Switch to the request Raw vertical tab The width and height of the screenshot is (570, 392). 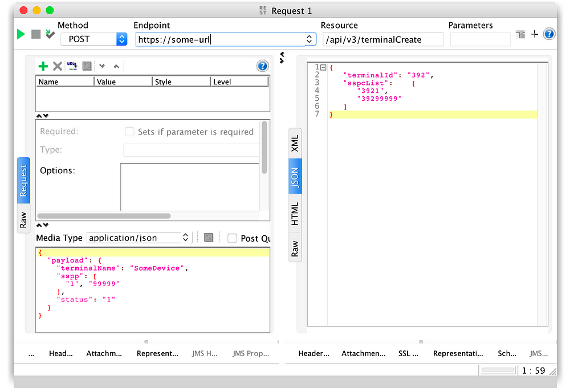pyautogui.click(x=23, y=219)
